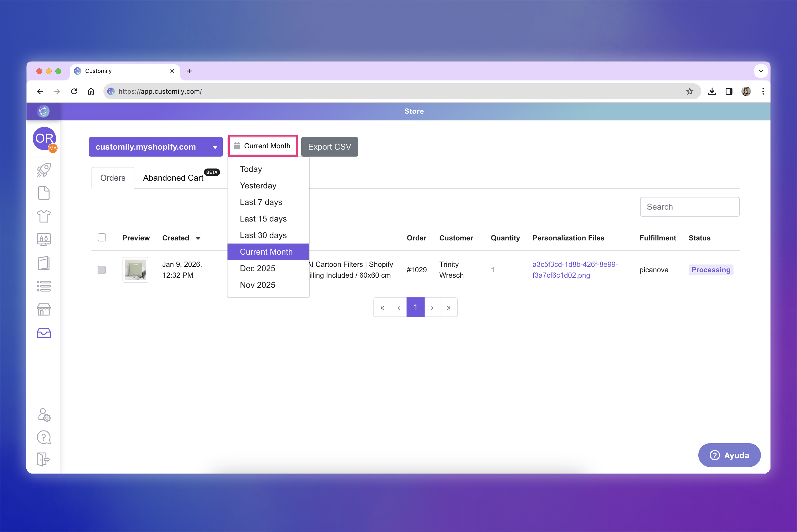Toggle the Current Month date filter button
The width and height of the screenshot is (797, 532).
tap(263, 146)
